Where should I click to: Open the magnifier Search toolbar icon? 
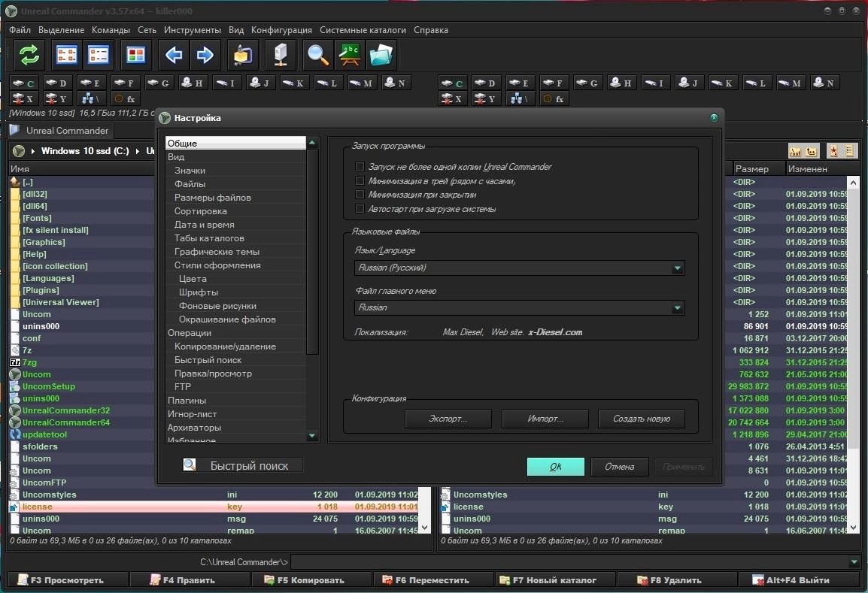click(317, 55)
